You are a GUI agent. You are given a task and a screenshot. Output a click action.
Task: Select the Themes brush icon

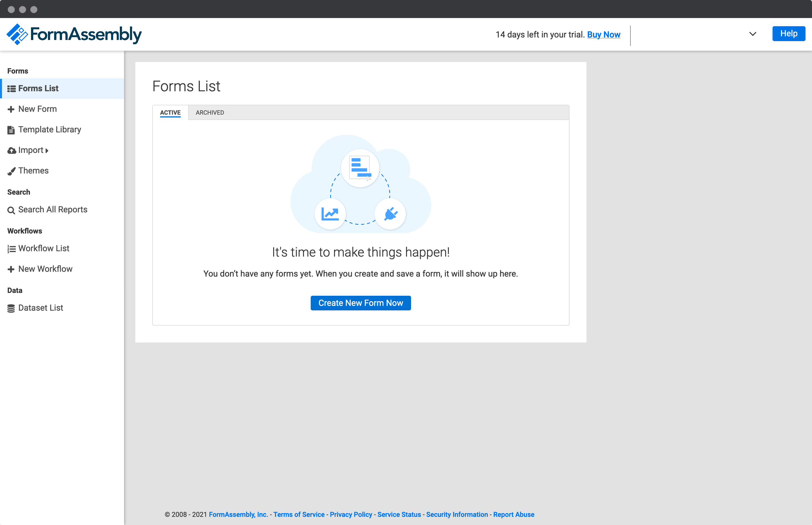point(11,171)
